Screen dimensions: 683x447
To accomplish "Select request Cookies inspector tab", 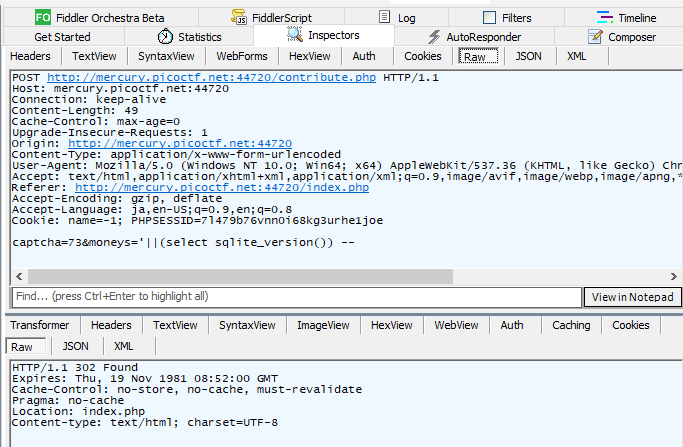I will tap(423, 56).
